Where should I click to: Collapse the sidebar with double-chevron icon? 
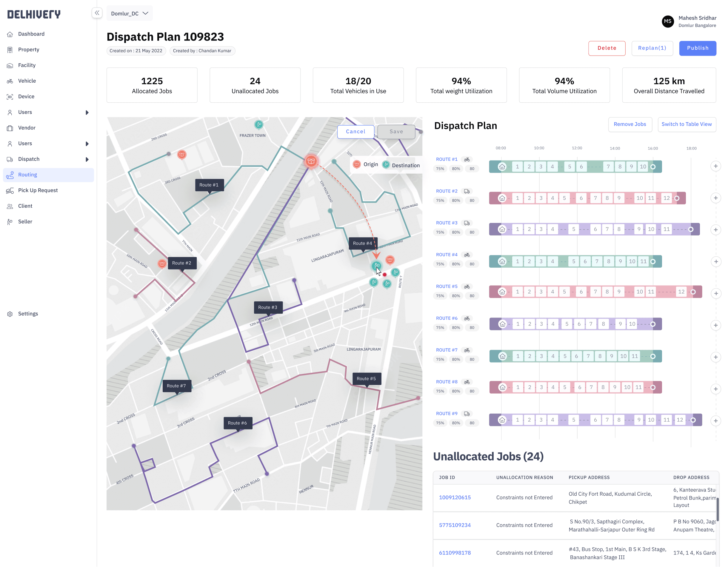(x=97, y=13)
